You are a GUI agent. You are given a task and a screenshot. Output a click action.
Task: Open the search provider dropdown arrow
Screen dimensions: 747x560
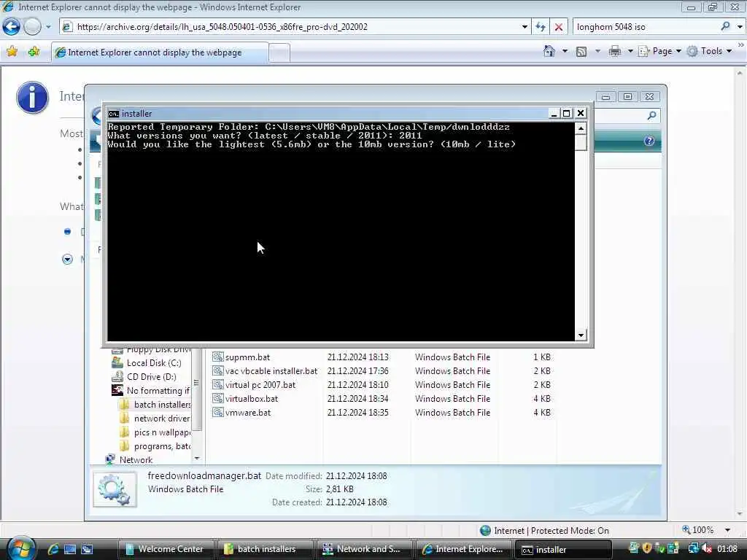pos(740,27)
